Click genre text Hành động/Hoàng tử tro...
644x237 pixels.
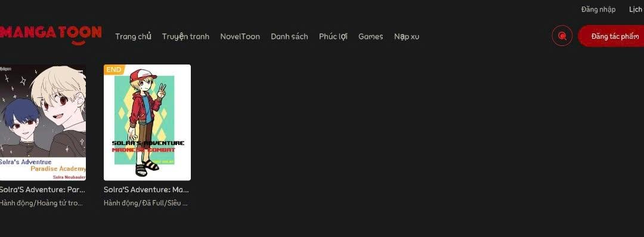point(41,203)
